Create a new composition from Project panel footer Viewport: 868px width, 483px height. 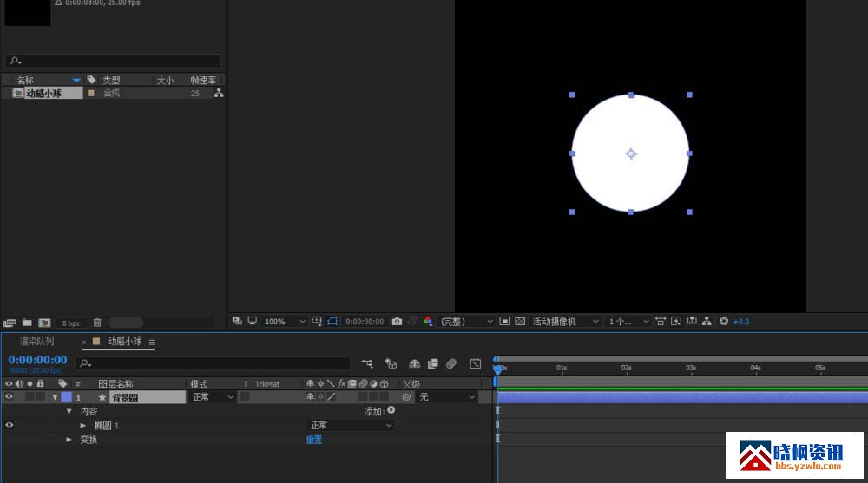44,323
